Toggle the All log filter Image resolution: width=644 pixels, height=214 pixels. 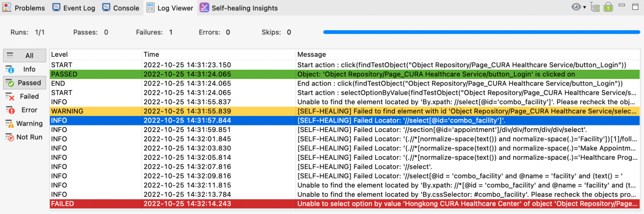pos(25,56)
